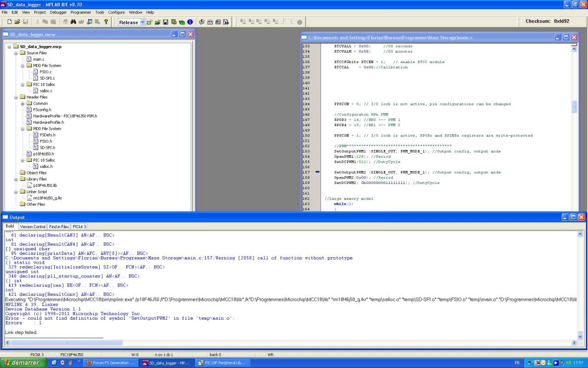Screen dimensions: 588x368
Task: Open the Debugger menu
Action: point(58,12)
